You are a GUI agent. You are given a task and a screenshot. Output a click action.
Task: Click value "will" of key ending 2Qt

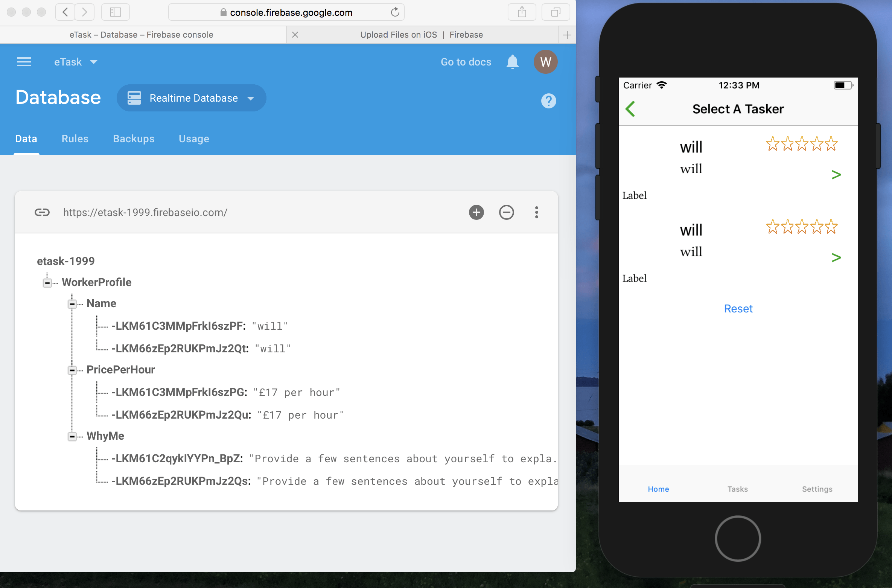(x=273, y=349)
